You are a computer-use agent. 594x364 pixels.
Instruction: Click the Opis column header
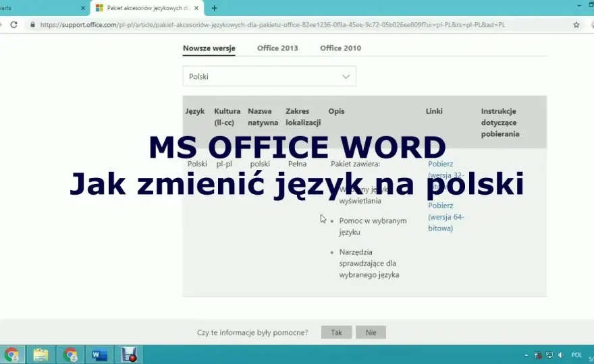(336, 111)
